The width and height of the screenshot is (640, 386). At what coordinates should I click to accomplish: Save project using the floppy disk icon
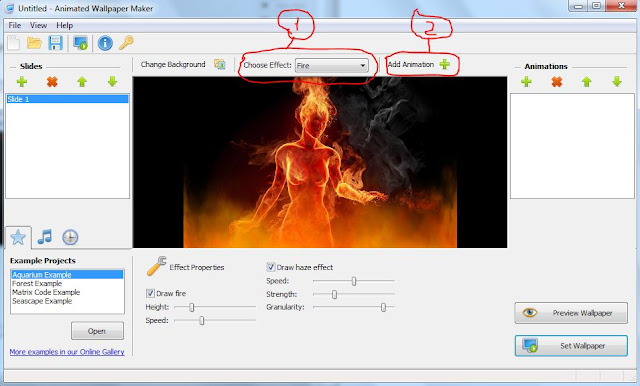click(56, 43)
